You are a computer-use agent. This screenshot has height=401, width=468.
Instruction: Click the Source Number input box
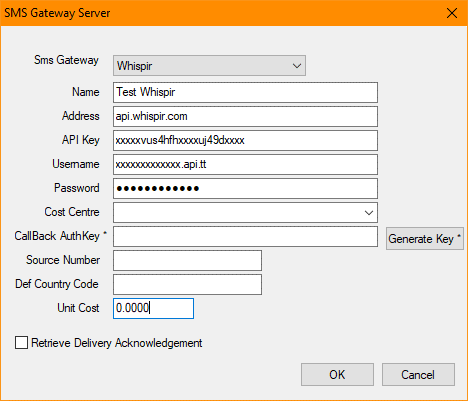[x=187, y=260]
